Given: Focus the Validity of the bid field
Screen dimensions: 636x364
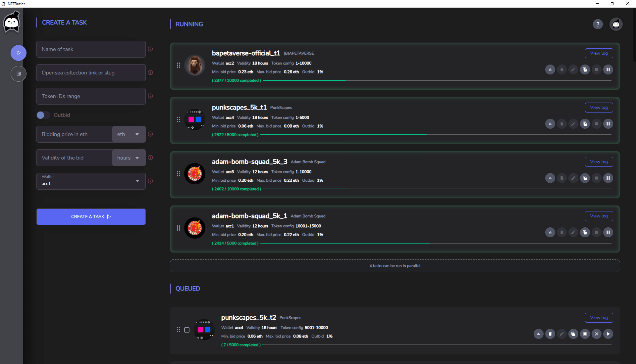Looking at the screenshot, I should (x=75, y=158).
